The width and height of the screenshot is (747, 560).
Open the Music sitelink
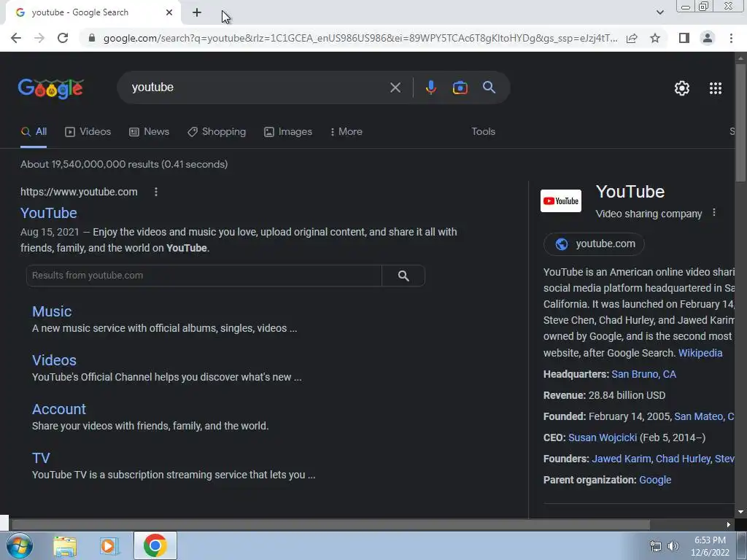52,311
